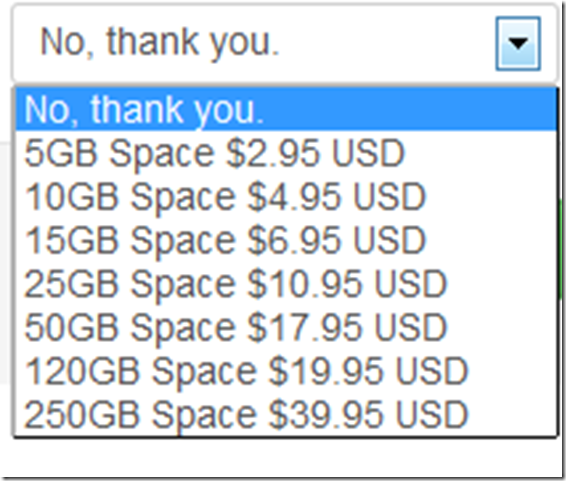Close the list using the black triangle icon
This screenshot has width=566, height=481.
pos(518,43)
